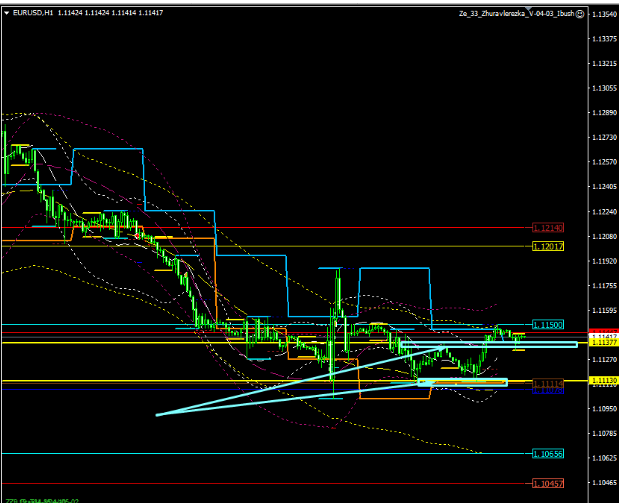Click the 1.10625 value on price scale
Viewport: 619px width, 503px height.
pyautogui.click(x=604, y=458)
